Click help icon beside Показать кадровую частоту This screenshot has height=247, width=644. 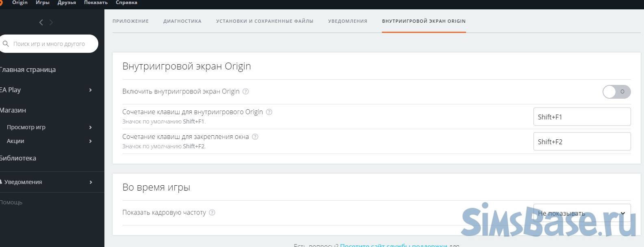(212, 212)
